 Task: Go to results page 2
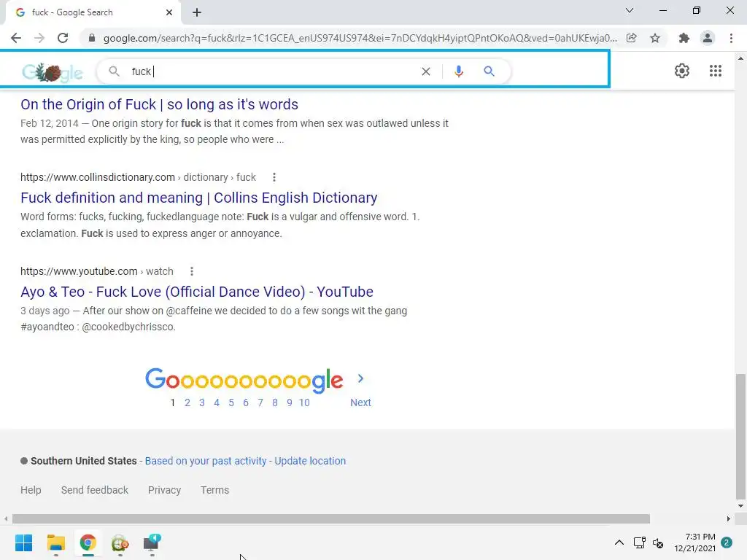(187, 402)
